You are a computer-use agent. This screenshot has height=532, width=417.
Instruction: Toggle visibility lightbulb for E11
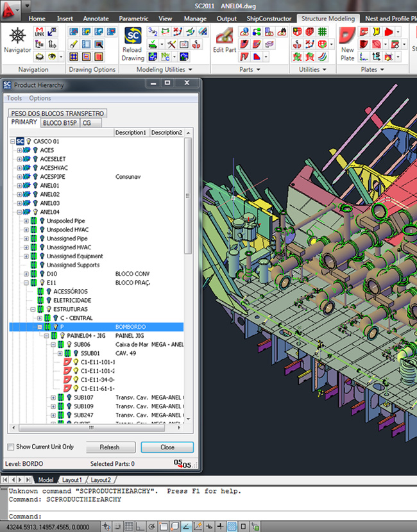pyautogui.click(x=42, y=282)
